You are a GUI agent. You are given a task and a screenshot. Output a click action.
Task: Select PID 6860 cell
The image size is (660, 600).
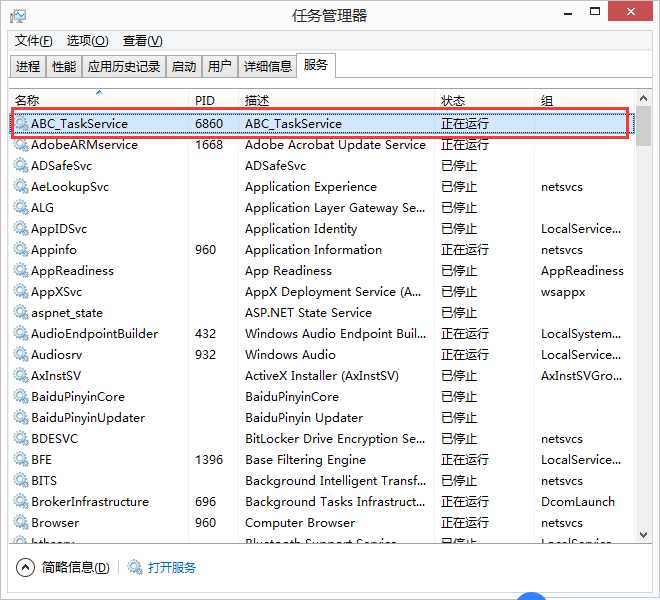pyautogui.click(x=209, y=123)
